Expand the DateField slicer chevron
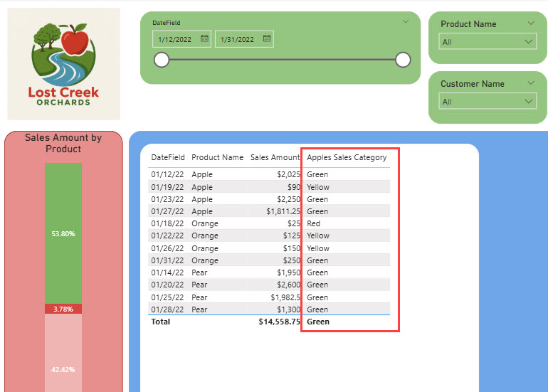Image resolution: width=548 pixels, height=392 pixels. pos(406,21)
